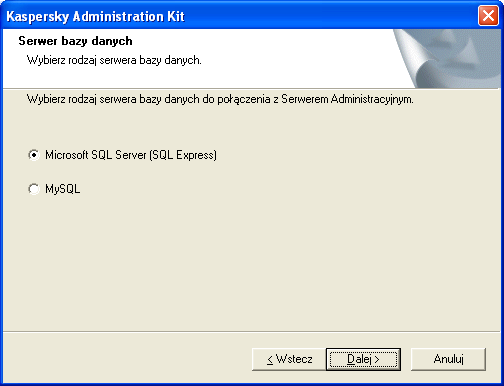
Task: Select the Microsoft SQL Server radio button
Action: point(34,155)
